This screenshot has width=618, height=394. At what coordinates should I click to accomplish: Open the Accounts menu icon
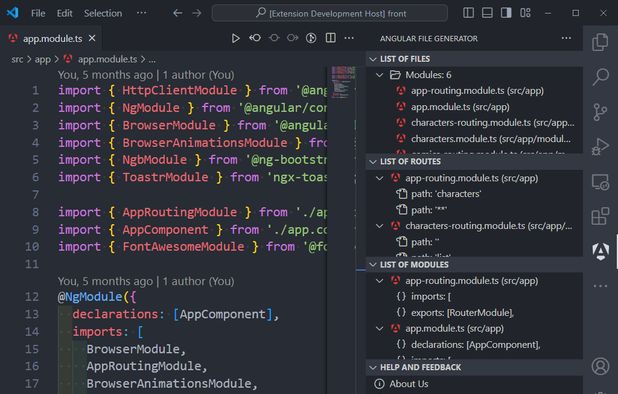[x=600, y=366]
